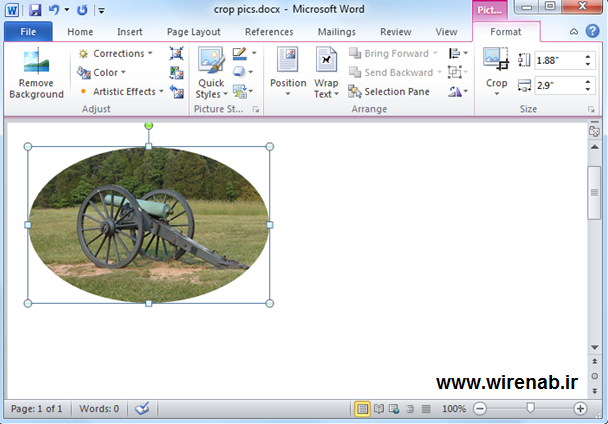Open the Artistic Effects dropdown

[x=123, y=92]
